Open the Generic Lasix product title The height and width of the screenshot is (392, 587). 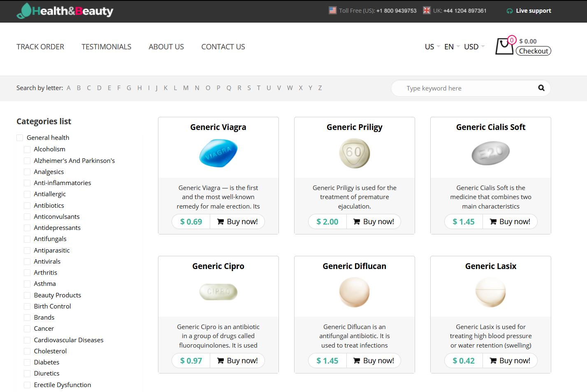click(491, 266)
